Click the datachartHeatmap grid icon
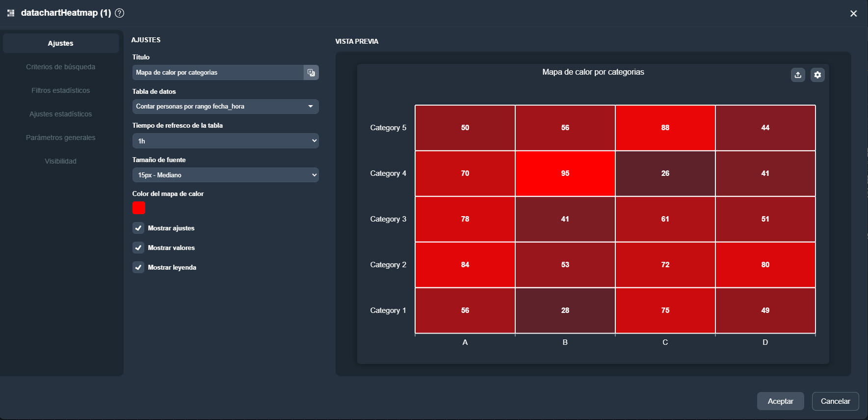This screenshot has height=420, width=868. 11,13
